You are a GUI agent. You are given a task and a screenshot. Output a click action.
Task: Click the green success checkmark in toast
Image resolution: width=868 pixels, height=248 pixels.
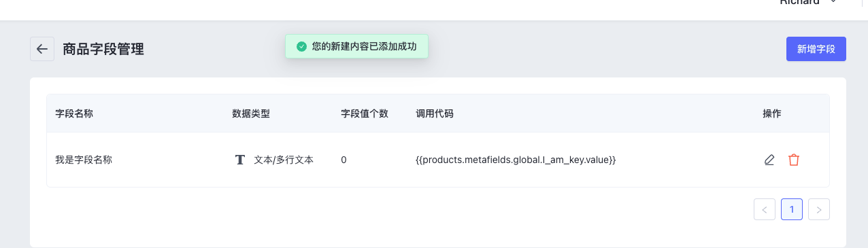pos(301,47)
